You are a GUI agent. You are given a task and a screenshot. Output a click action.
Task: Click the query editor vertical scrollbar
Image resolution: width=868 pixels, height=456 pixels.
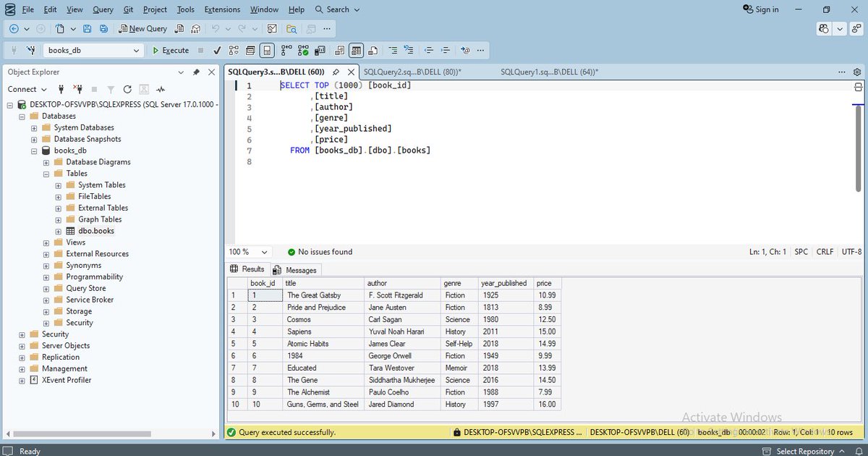point(858,149)
